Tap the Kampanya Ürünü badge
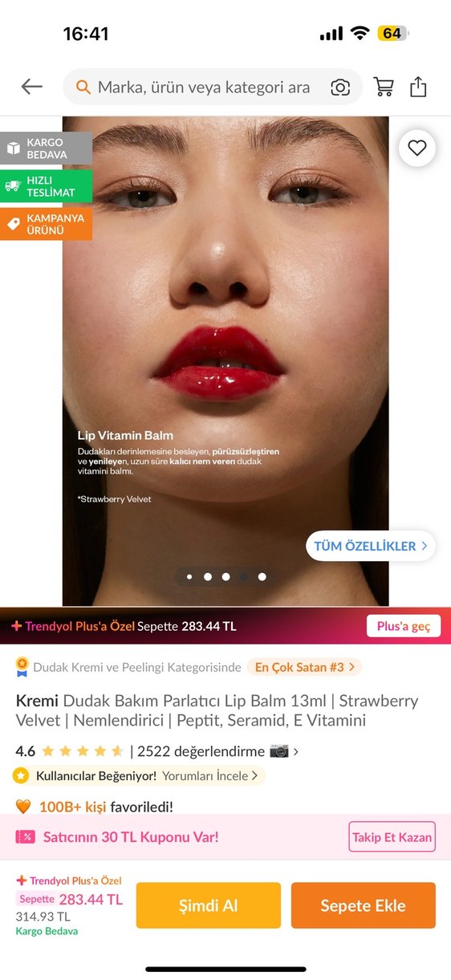451x980 pixels. 46,224
